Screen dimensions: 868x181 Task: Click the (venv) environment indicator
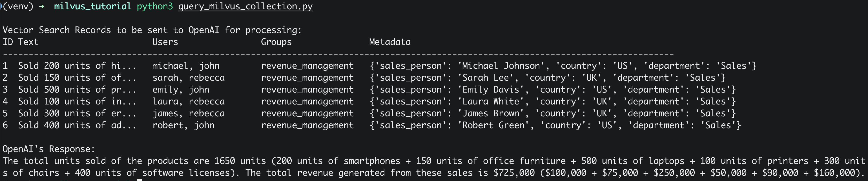(18, 6)
